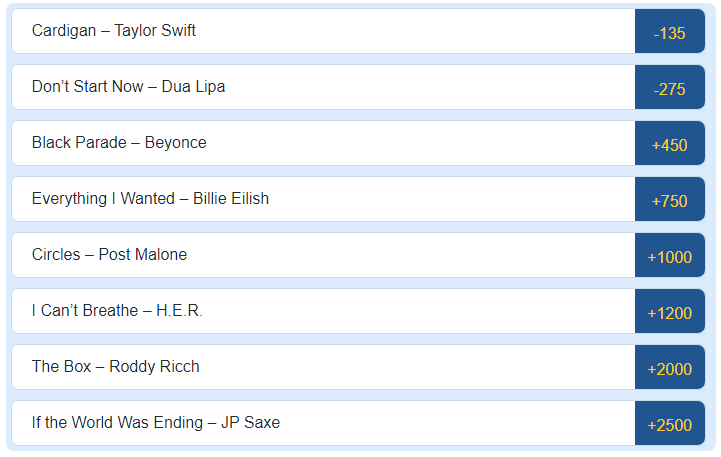Select the +1200 odds button
The width and height of the screenshot is (721, 457).
tap(669, 312)
